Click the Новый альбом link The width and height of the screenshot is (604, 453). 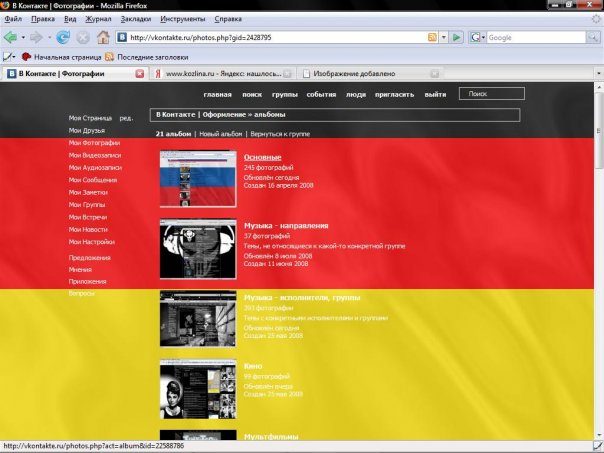click(221, 134)
